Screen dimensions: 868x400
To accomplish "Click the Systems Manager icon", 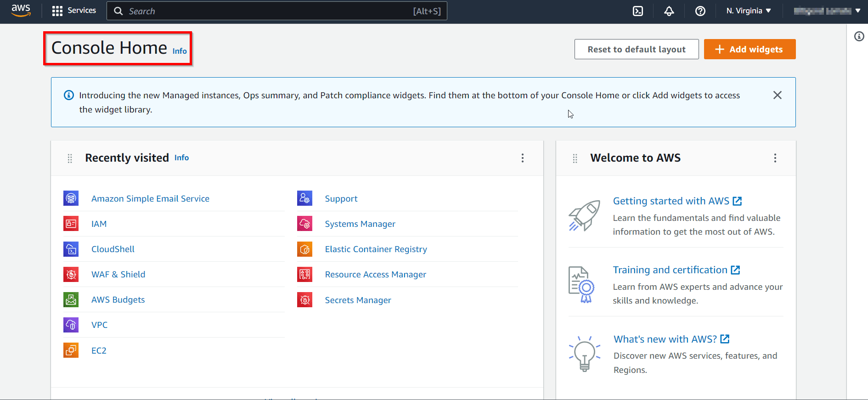I will tap(304, 224).
